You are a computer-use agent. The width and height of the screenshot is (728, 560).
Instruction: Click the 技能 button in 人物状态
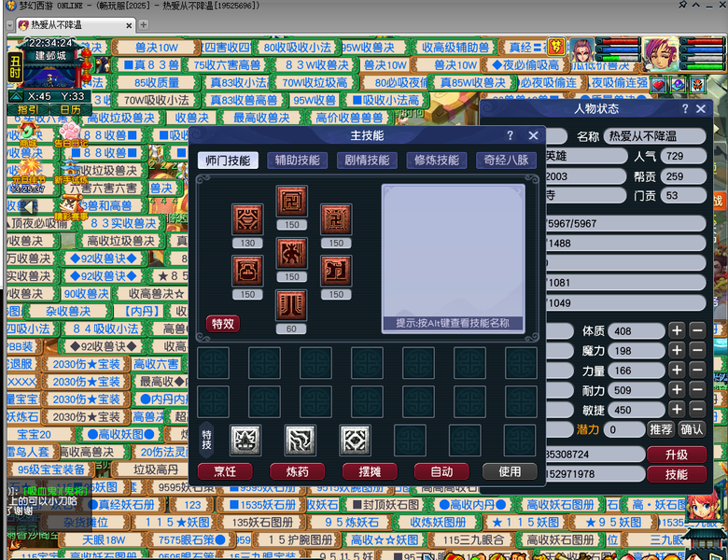pyautogui.click(x=677, y=474)
